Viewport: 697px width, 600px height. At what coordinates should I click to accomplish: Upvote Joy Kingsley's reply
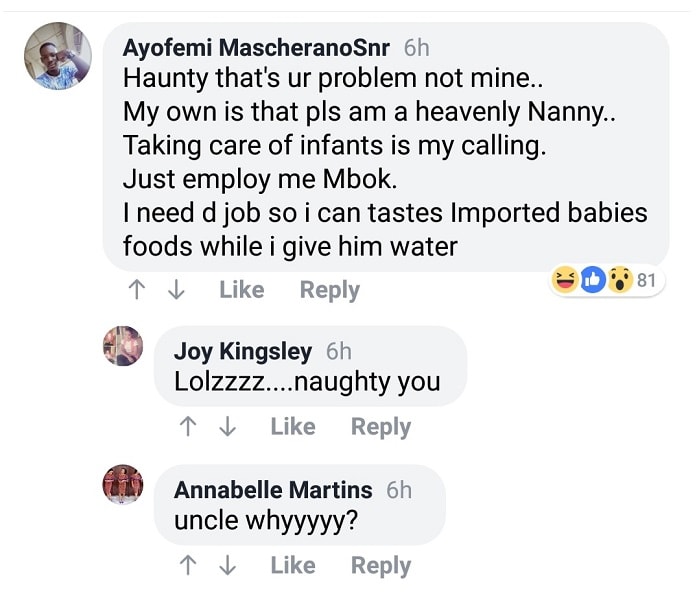pos(187,427)
